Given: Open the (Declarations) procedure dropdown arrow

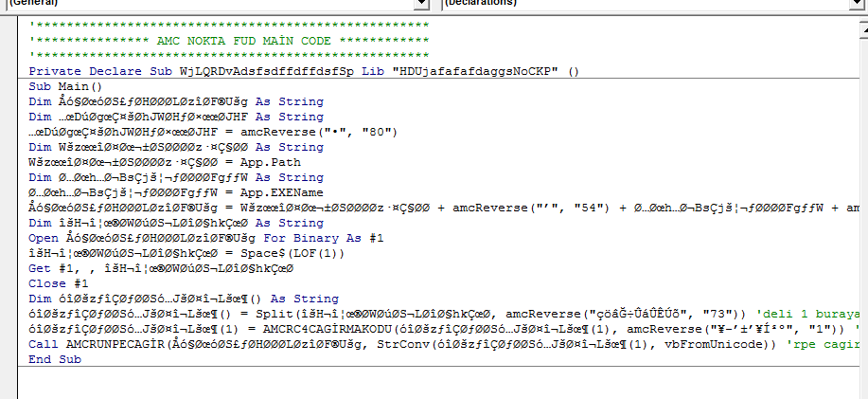Looking at the screenshot, I should click(857, 4).
